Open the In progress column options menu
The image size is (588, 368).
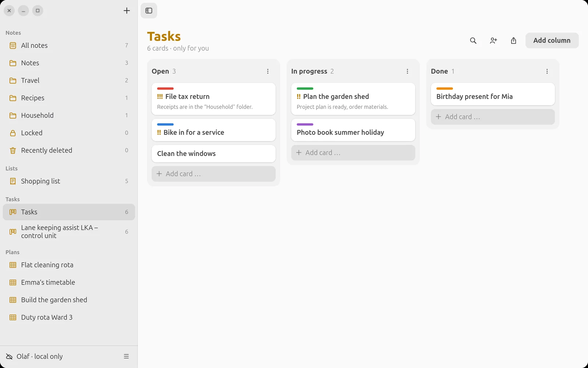pyautogui.click(x=408, y=71)
